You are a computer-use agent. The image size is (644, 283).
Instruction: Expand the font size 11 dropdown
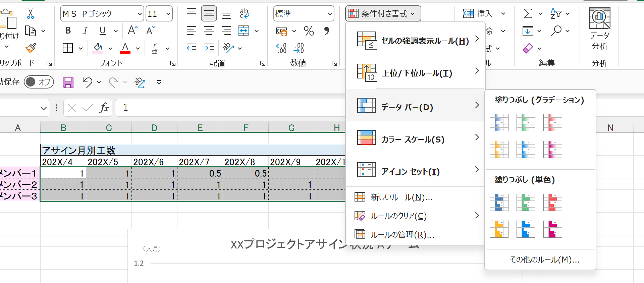point(168,14)
